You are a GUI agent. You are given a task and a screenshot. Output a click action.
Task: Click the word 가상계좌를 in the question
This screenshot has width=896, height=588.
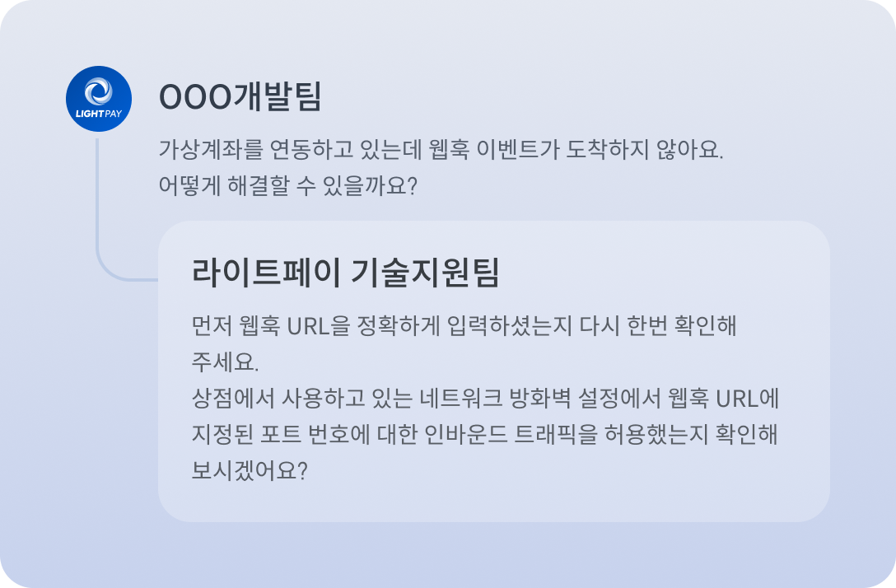(200, 151)
